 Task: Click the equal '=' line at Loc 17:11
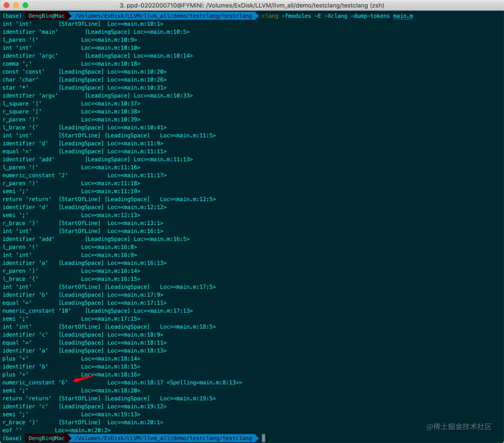pyautogui.click(x=85, y=303)
